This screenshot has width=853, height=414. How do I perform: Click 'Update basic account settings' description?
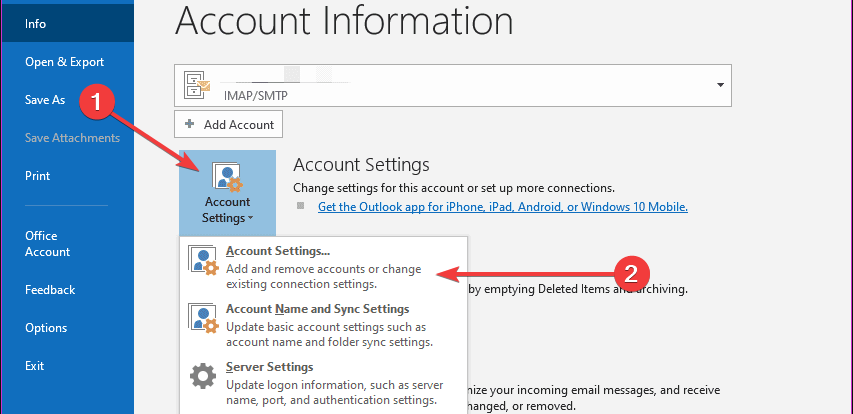[x=330, y=335]
